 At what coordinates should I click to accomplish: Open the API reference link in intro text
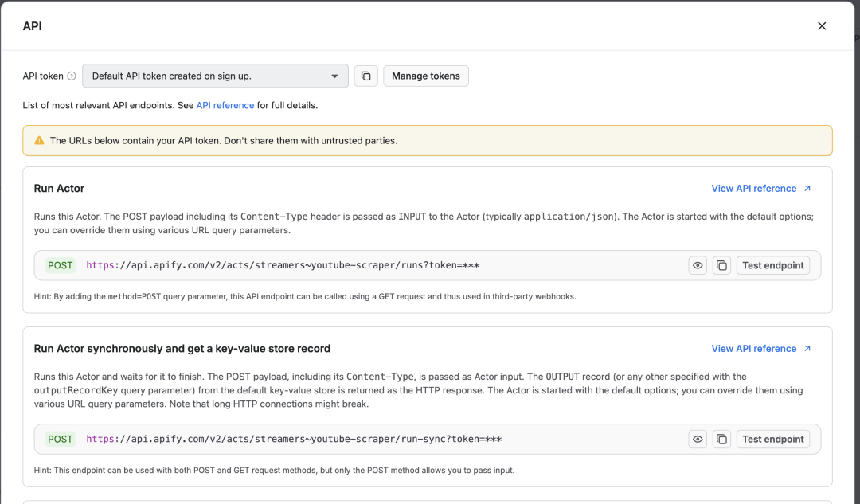pos(225,105)
